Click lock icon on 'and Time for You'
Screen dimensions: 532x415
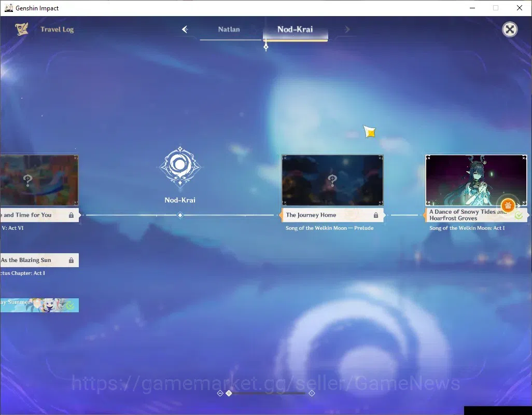[x=71, y=215]
